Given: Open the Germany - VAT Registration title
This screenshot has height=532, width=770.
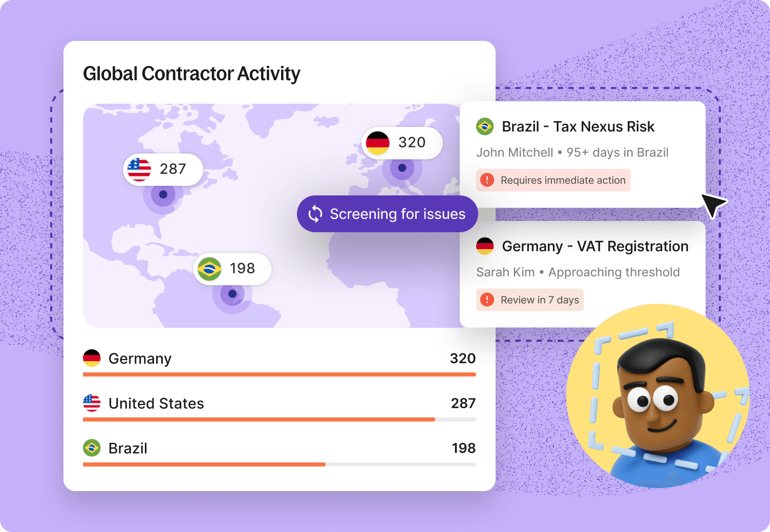Looking at the screenshot, I should (595, 246).
